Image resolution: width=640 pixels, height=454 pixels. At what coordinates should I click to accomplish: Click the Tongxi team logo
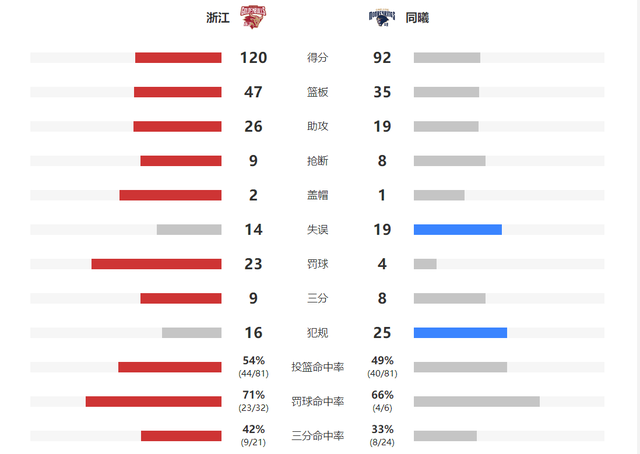(384, 18)
